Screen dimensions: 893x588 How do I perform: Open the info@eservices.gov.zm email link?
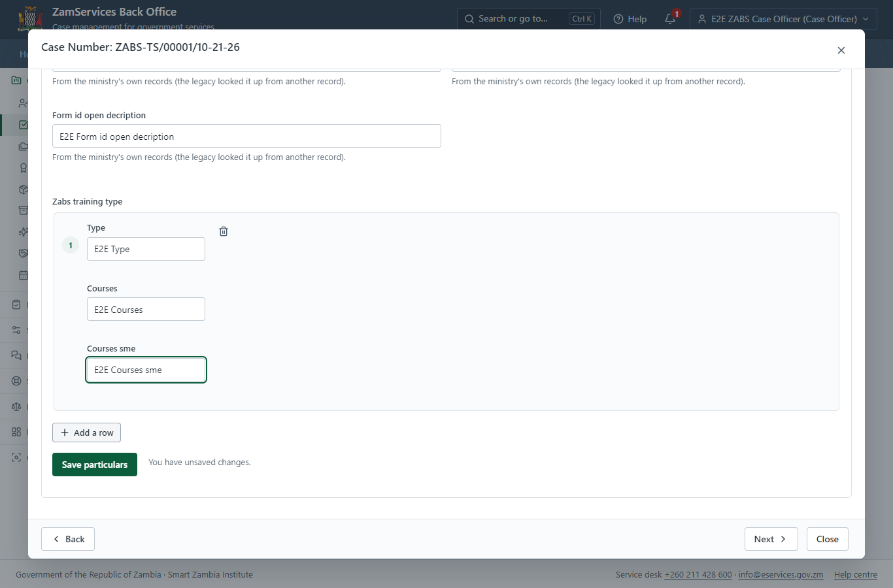[781, 575]
